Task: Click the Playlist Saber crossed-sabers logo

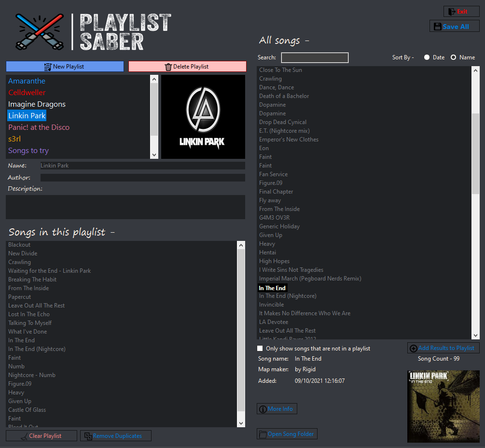Action: (x=40, y=31)
